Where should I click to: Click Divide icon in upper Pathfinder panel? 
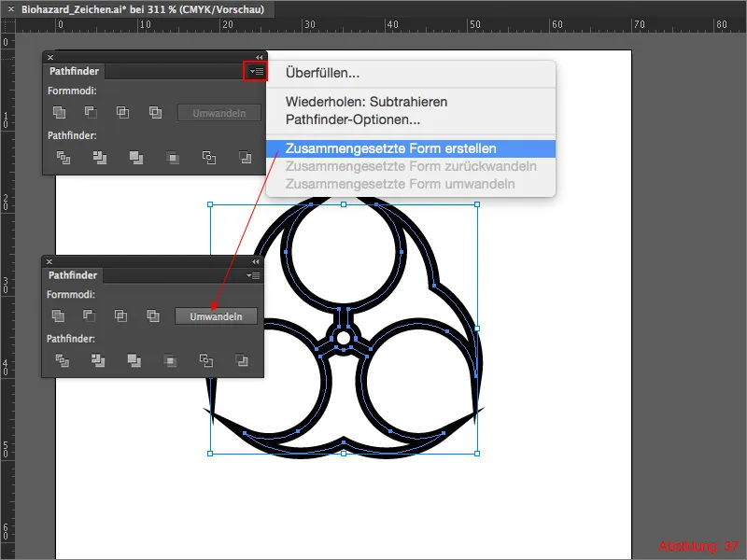(x=63, y=157)
